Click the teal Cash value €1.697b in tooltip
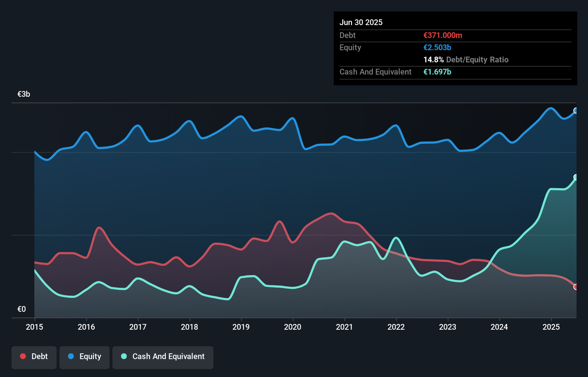This screenshot has height=377, width=588. tap(437, 72)
